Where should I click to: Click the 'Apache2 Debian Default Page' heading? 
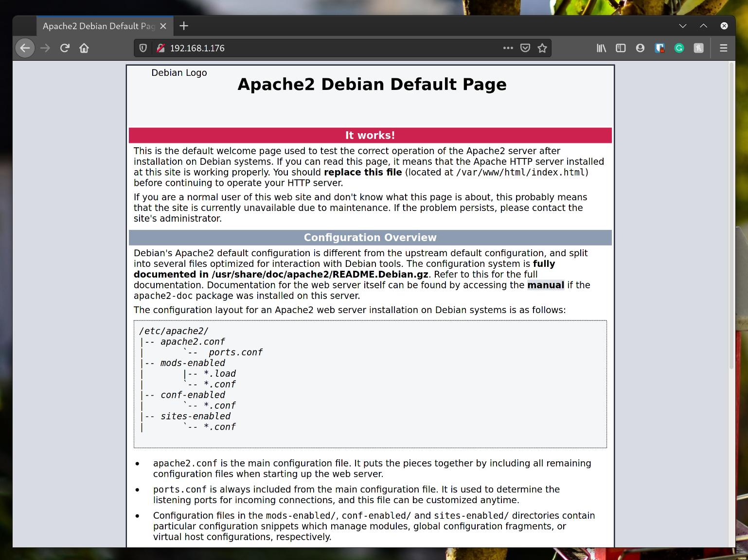click(372, 85)
